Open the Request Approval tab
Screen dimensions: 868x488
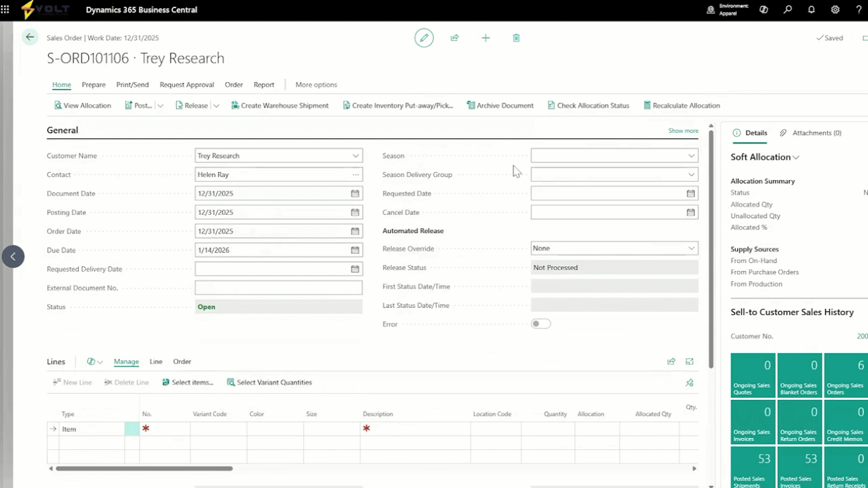click(187, 85)
